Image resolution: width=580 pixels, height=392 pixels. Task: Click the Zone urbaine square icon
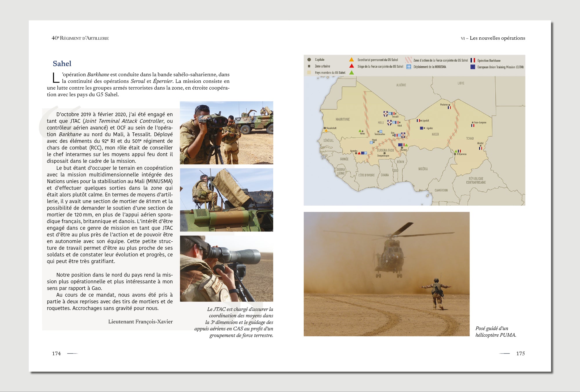(x=309, y=66)
